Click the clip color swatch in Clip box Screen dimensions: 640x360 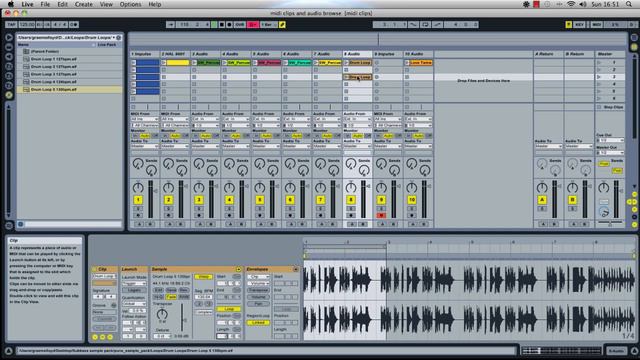tap(104, 283)
